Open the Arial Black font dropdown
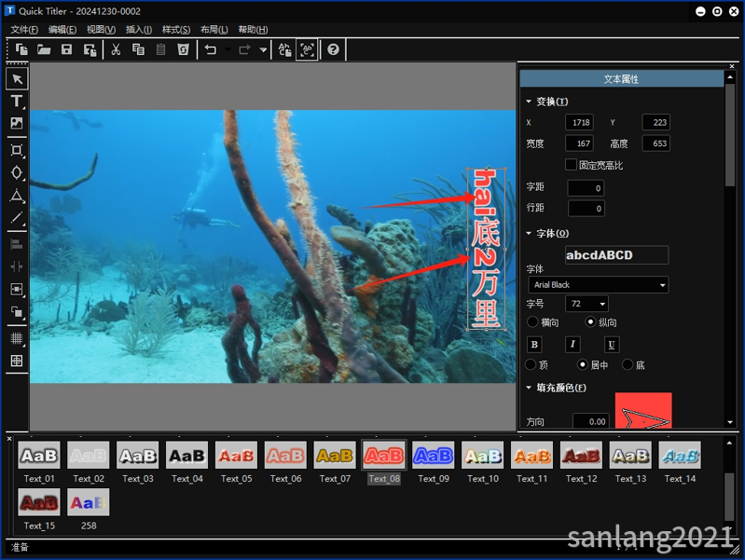The height and width of the screenshot is (560, 745). (x=599, y=284)
